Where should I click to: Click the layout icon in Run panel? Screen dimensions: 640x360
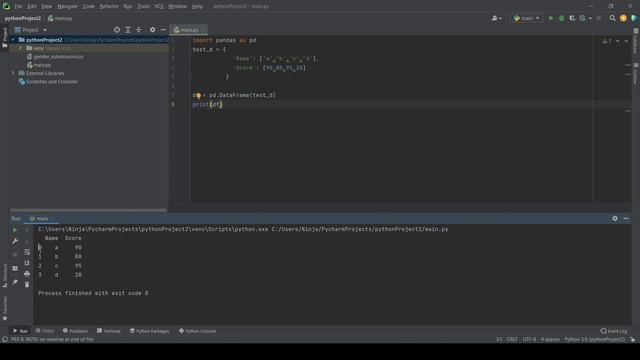(x=15, y=268)
